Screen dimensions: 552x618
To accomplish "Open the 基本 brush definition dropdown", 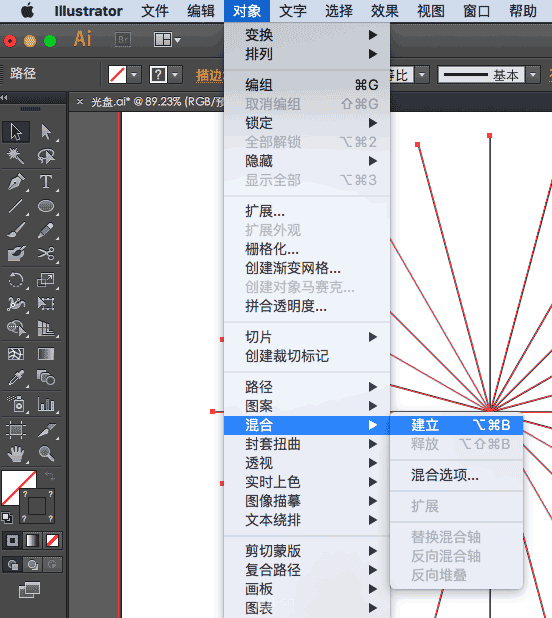I will 533,75.
